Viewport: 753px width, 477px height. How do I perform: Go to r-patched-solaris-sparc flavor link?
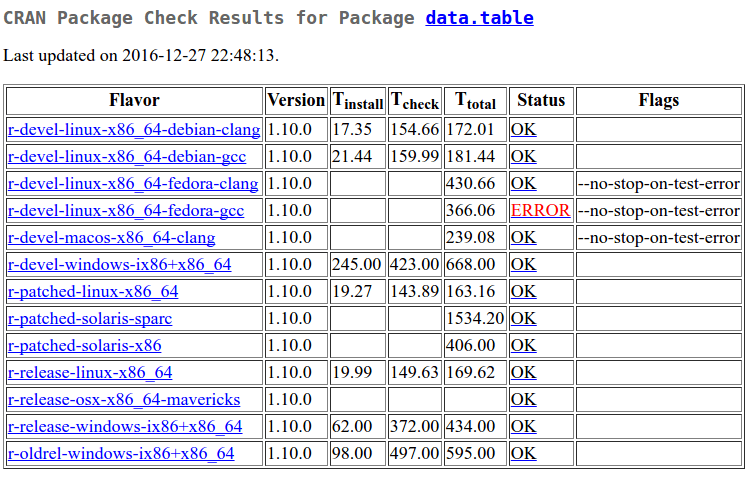coord(90,319)
